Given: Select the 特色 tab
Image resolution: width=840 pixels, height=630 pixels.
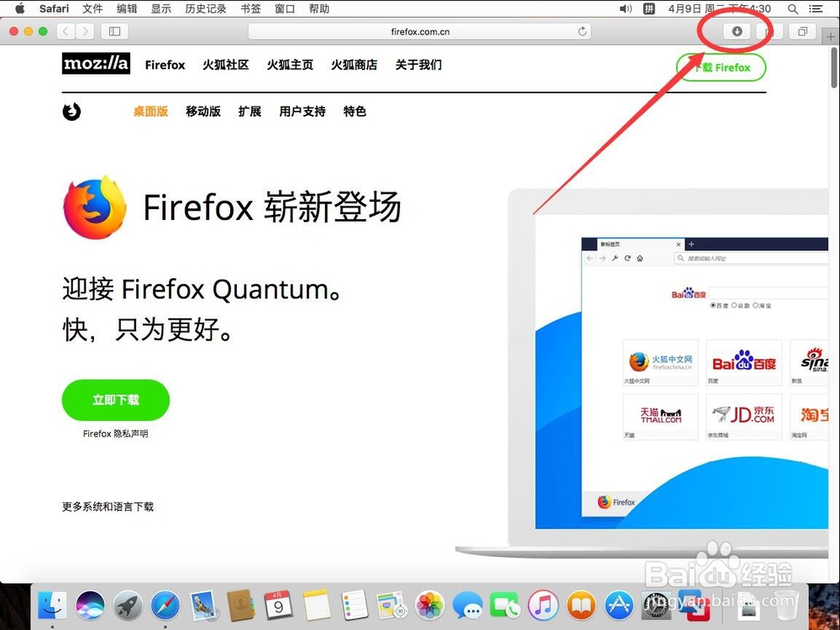Looking at the screenshot, I should point(354,112).
